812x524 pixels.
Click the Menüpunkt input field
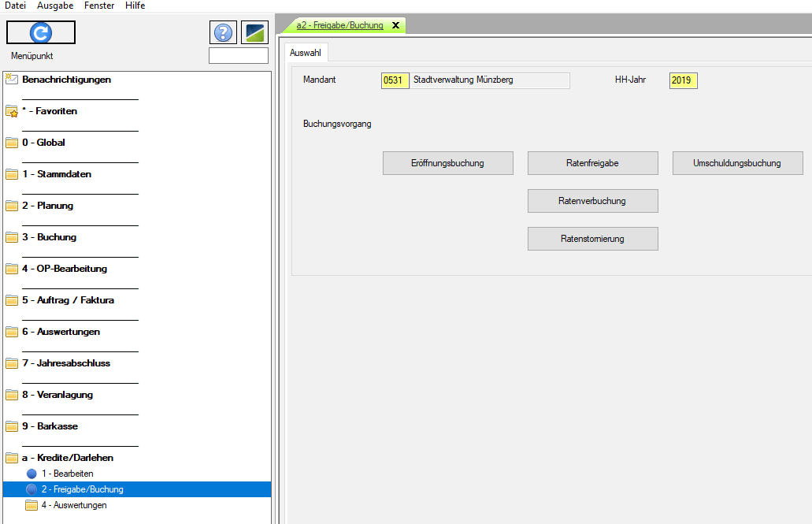[239, 56]
